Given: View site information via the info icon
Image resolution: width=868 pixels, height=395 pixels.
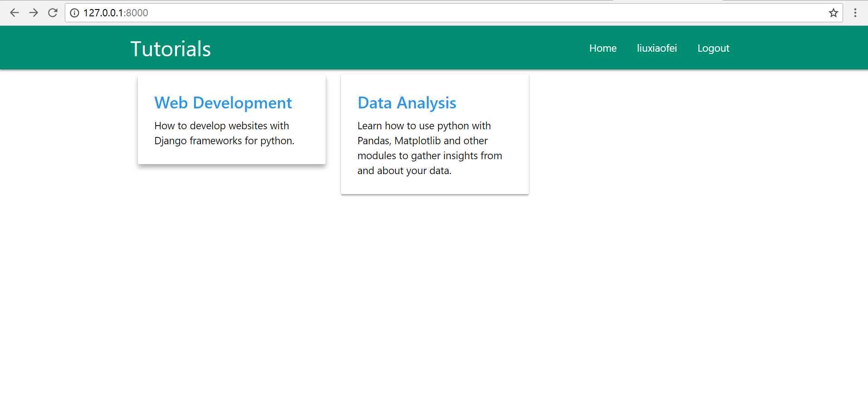Looking at the screenshot, I should [x=74, y=13].
